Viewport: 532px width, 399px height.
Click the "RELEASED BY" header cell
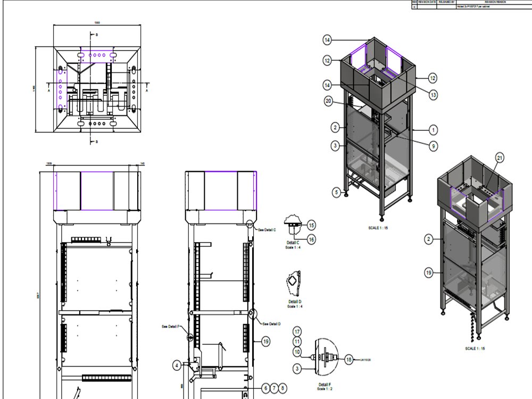446,2
